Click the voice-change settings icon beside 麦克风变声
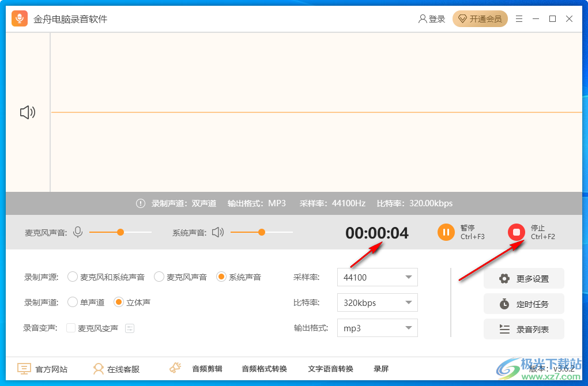Viewport: 588px width, 386px height. tap(130, 328)
